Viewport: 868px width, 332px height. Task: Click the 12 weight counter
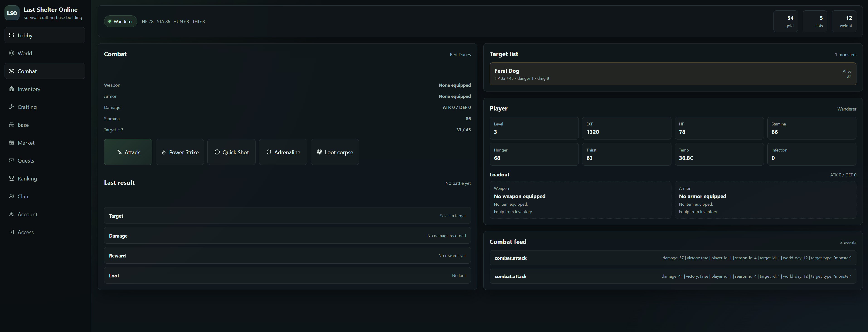(x=844, y=21)
